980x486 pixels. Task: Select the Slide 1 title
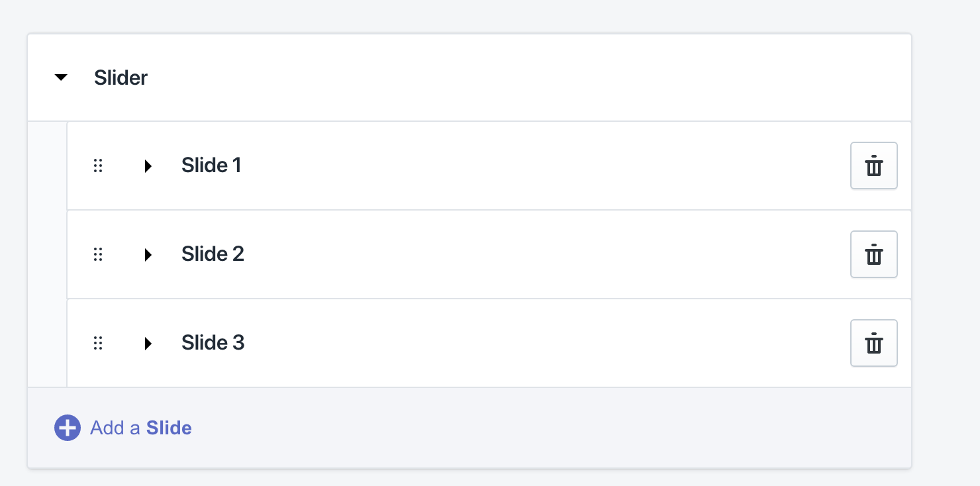211,165
